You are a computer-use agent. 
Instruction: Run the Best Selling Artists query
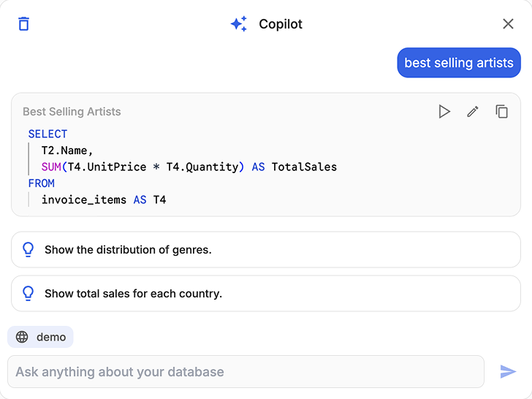tap(444, 112)
